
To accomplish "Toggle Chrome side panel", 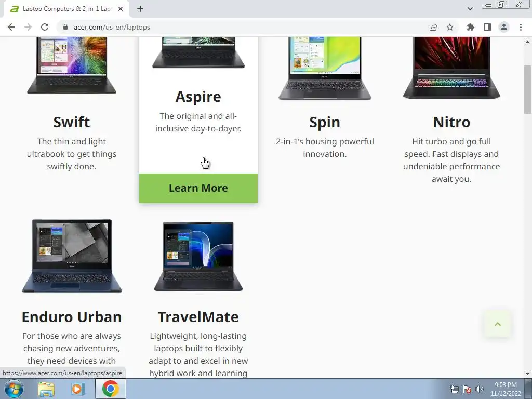I will click(x=487, y=27).
